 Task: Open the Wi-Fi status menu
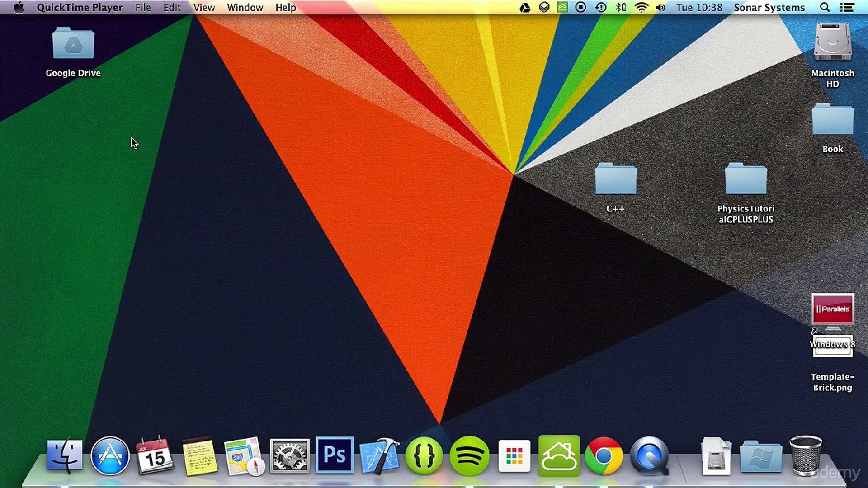(642, 8)
